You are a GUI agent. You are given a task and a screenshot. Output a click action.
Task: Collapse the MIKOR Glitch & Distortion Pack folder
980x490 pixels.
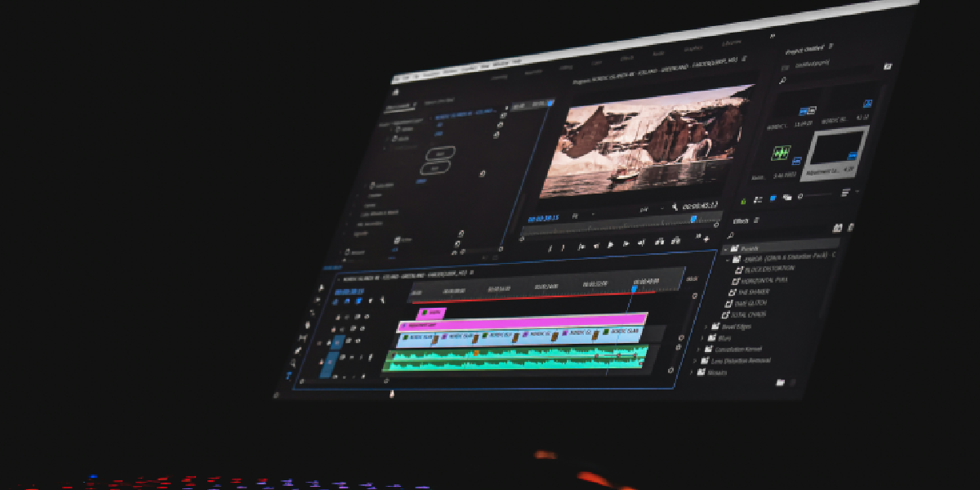[728, 260]
